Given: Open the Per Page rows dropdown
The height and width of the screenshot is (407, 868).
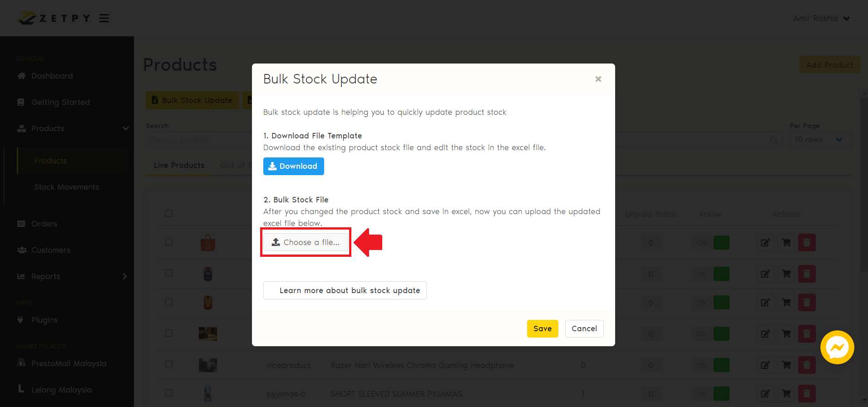Looking at the screenshot, I should (818, 140).
